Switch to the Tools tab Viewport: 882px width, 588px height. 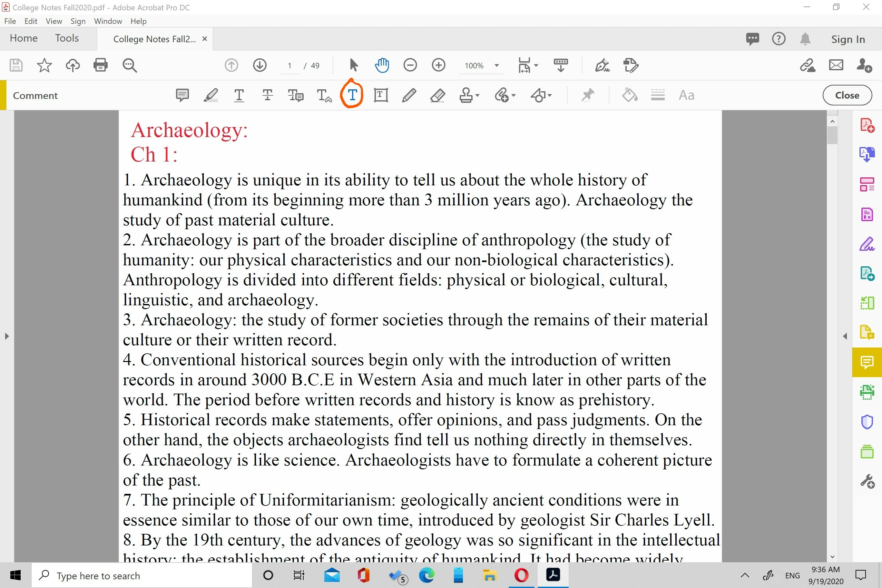pyautogui.click(x=67, y=38)
